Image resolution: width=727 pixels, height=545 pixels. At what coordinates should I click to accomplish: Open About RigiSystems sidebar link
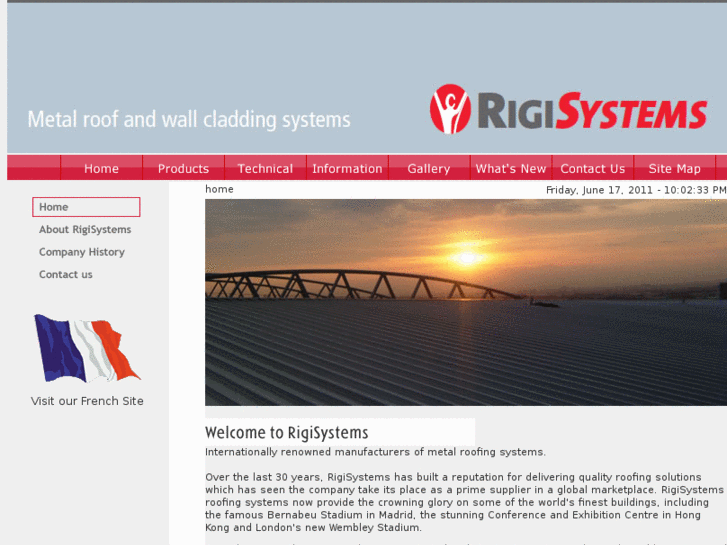pos(85,230)
